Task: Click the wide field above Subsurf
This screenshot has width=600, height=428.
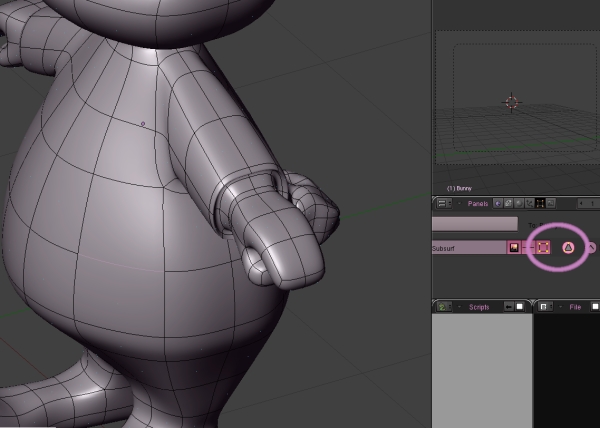Action: 475,224
